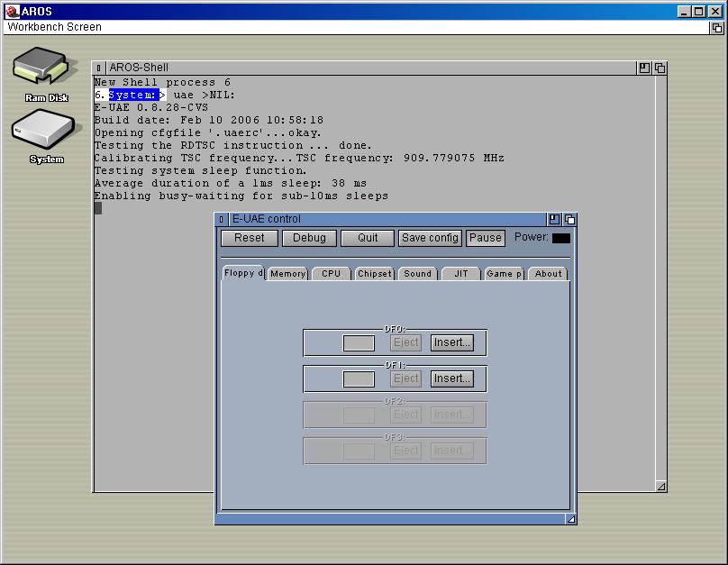
Task: Click the Workbench Screen depth gadget
Action: click(x=717, y=27)
